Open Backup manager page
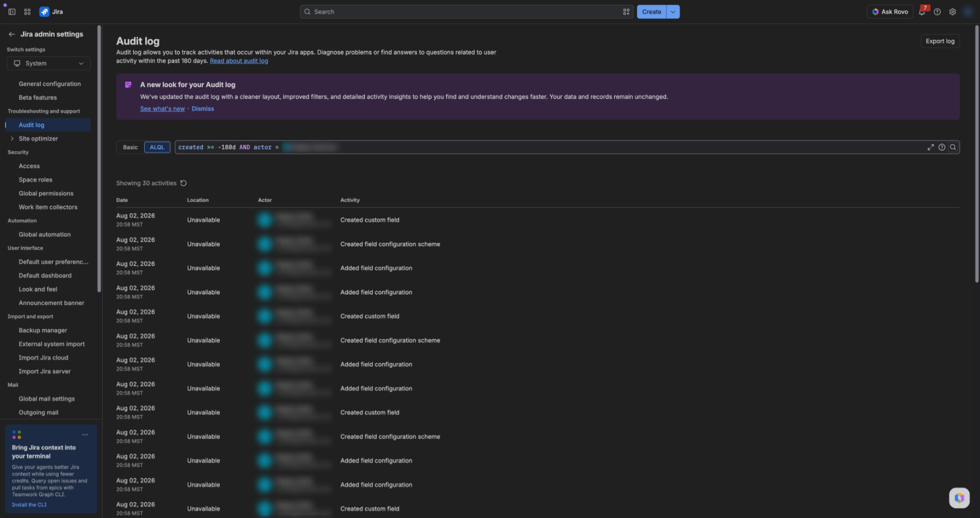Screen dimensions: 980x518 pyautogui.click(x=43, y=331)
